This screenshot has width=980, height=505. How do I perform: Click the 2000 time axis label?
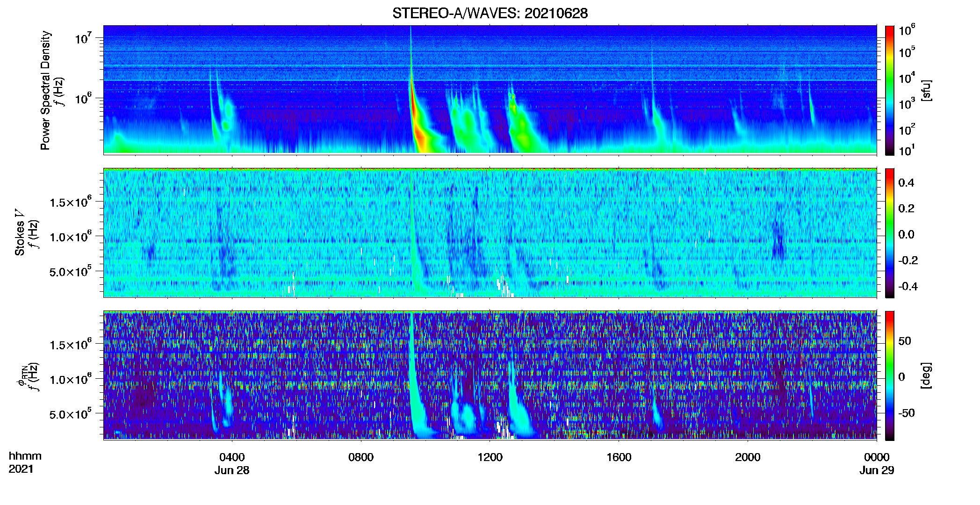748,457
